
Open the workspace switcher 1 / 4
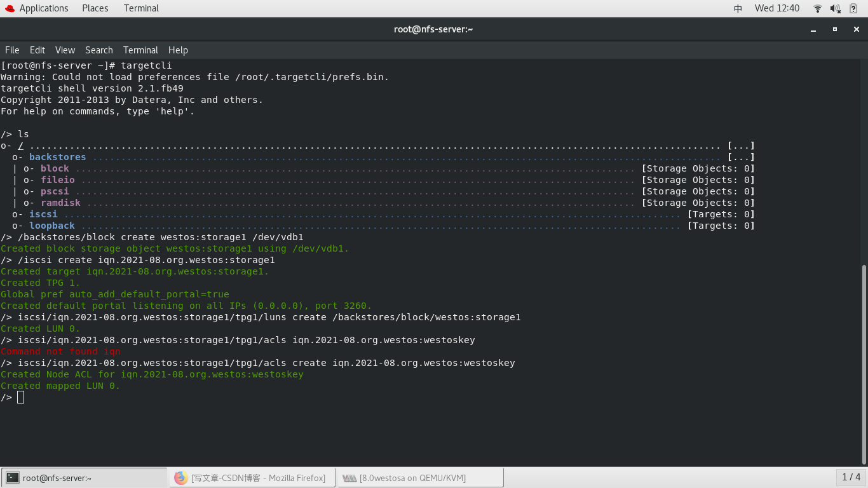(x=851, y=477)
